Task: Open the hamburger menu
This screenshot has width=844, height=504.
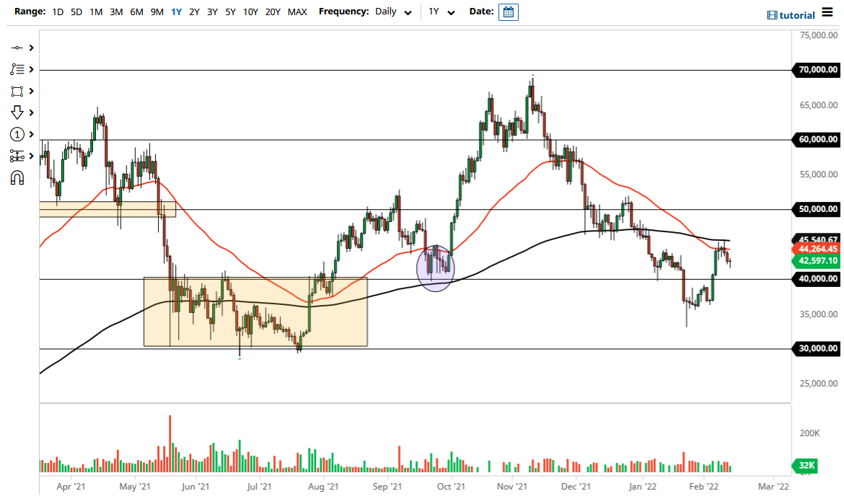Action: click(x=829, y=12)
